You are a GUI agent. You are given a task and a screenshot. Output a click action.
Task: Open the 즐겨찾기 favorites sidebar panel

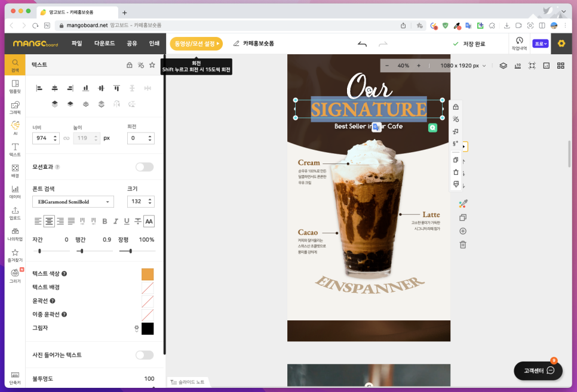pos(15,255)
